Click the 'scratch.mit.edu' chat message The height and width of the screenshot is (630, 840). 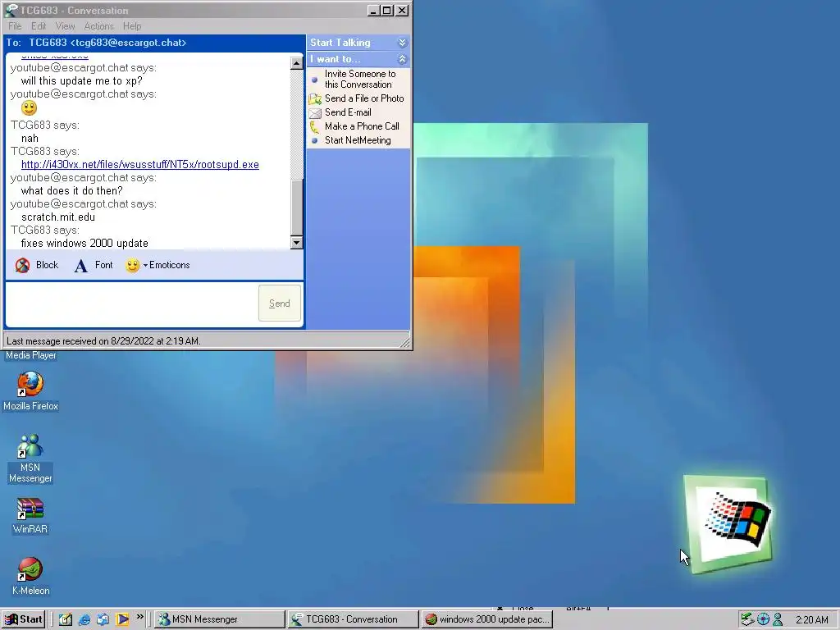pos(58,217)
